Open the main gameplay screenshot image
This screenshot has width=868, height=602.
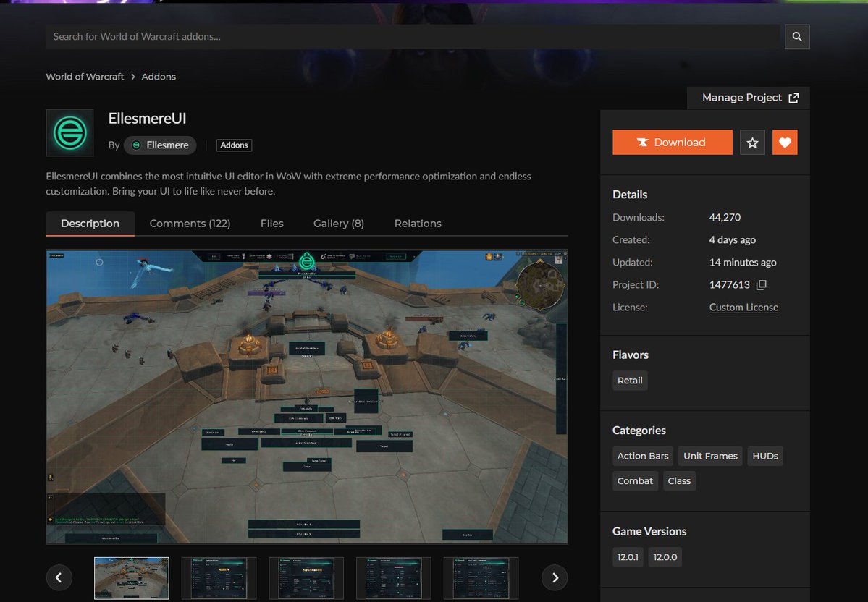(307, 397)
